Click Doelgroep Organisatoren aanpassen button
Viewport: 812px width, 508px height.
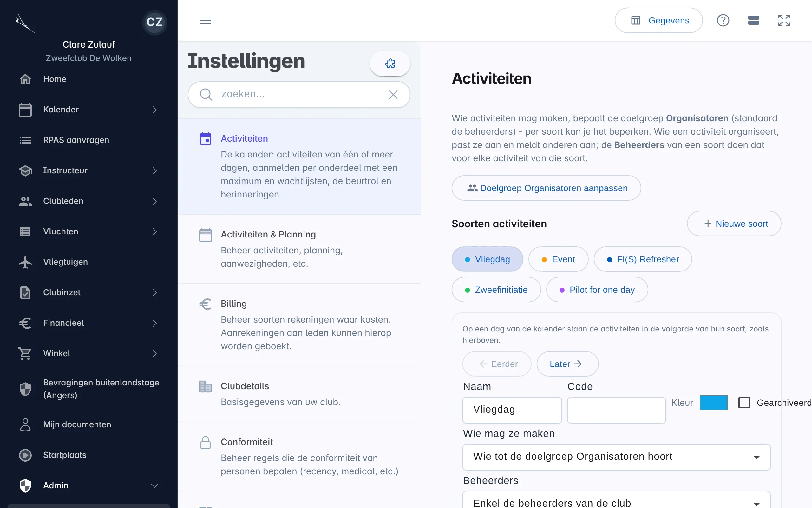pos(546,188)
